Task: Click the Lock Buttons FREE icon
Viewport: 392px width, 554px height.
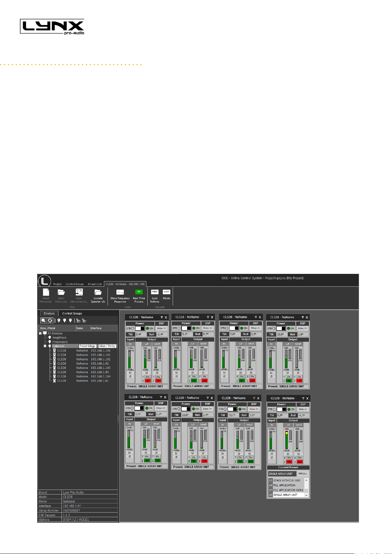Action: click(x=155, y=292)
